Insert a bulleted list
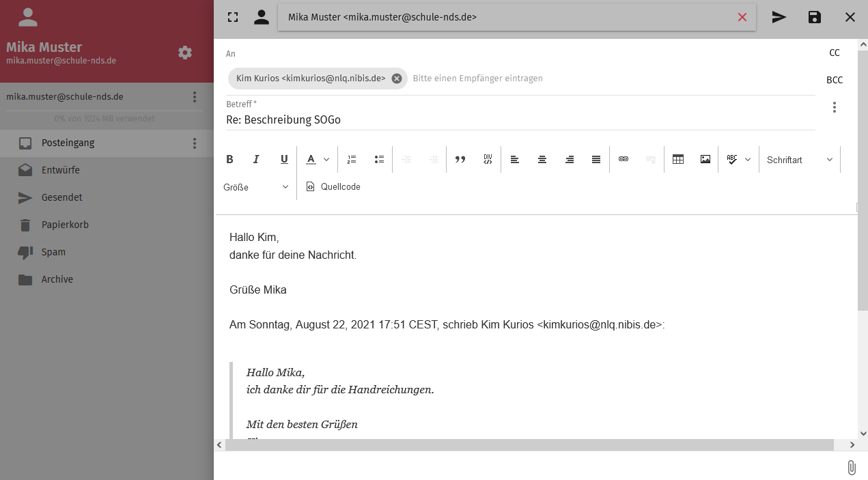868x480 pixels. (x=379, y=159)
